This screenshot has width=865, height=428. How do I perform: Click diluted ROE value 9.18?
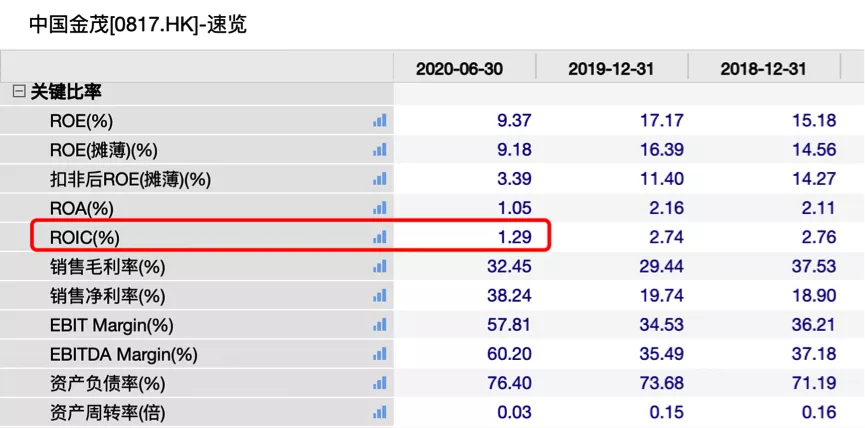coord(513,149)
